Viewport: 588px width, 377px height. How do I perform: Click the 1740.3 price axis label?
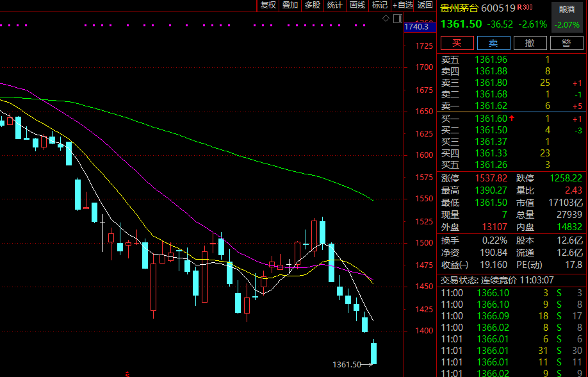(x=420, y=27)
